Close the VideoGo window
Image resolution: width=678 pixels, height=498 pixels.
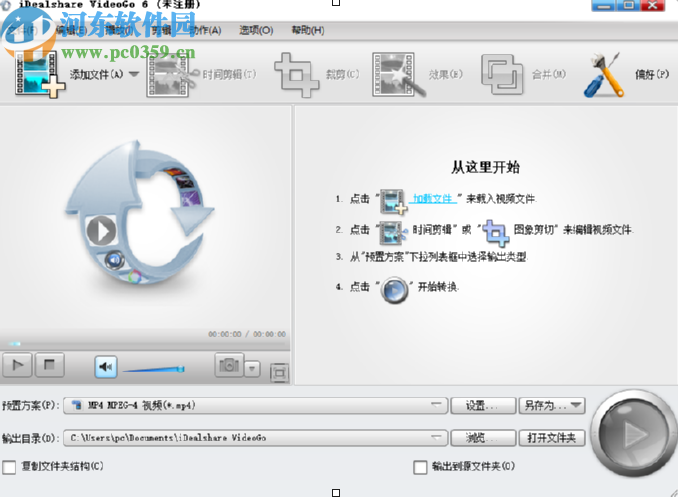point(653,6)
